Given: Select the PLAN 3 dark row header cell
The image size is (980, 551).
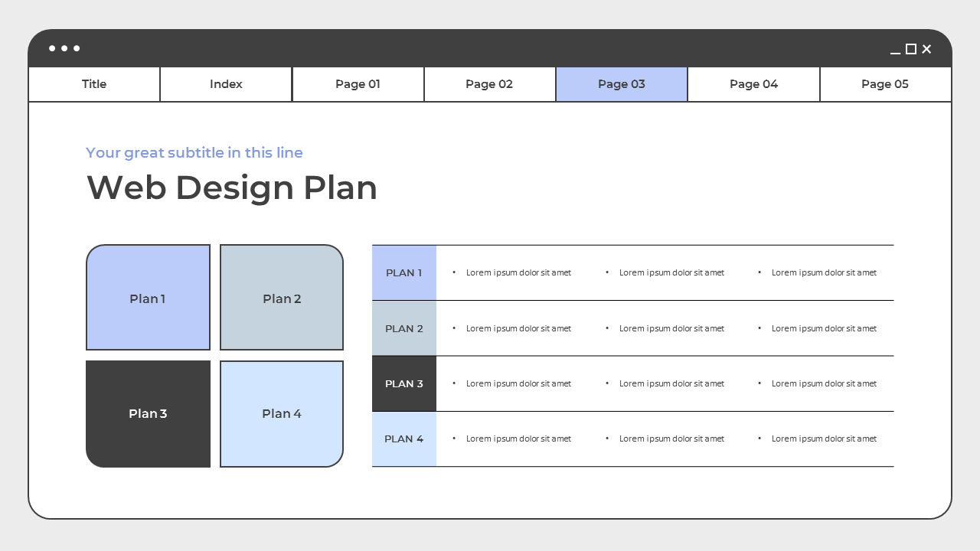Looking at the screenshot, I should [403, 383].
